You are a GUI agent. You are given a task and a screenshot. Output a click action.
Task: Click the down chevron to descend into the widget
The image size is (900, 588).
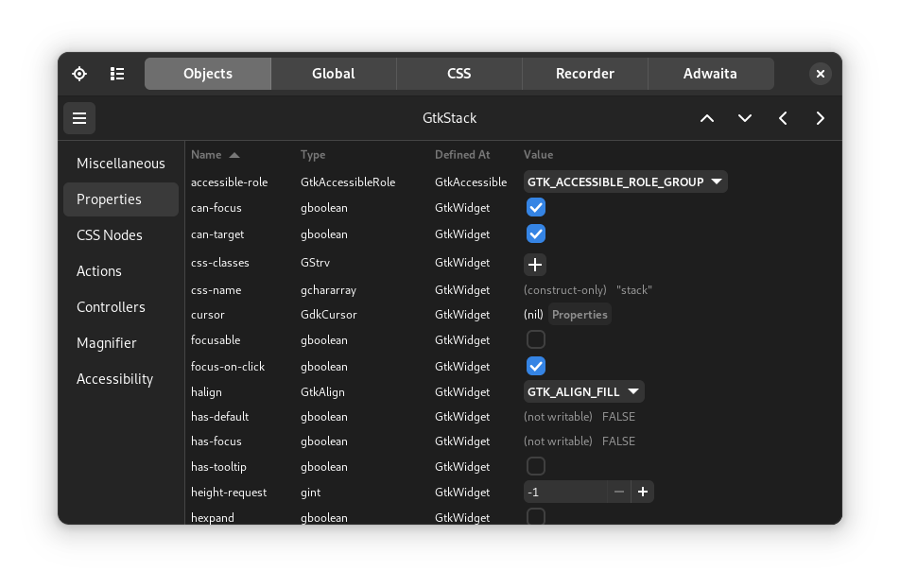click(x=745, y=117)
